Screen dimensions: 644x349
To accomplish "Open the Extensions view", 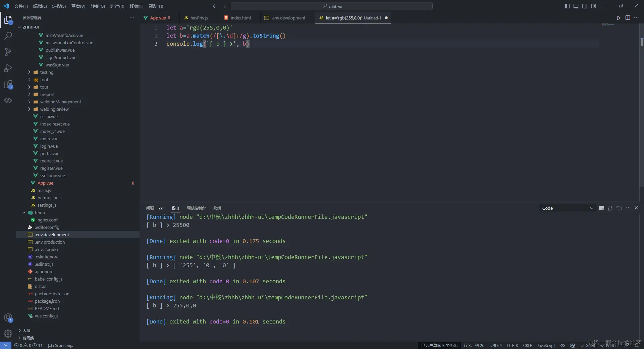I will (8, 84).
